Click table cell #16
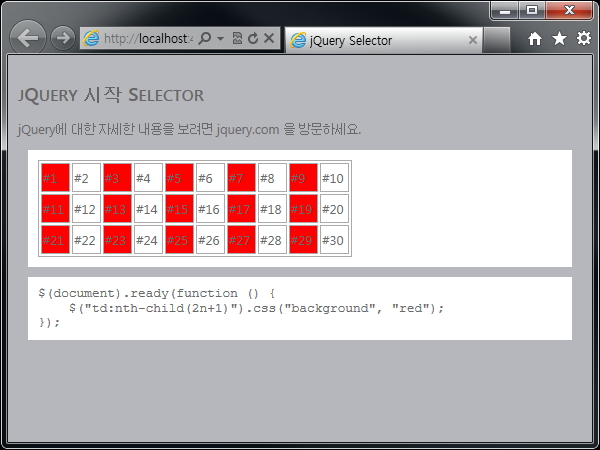Image resolution: width=600 pixels, height=450 pixels. click(210, 209)
